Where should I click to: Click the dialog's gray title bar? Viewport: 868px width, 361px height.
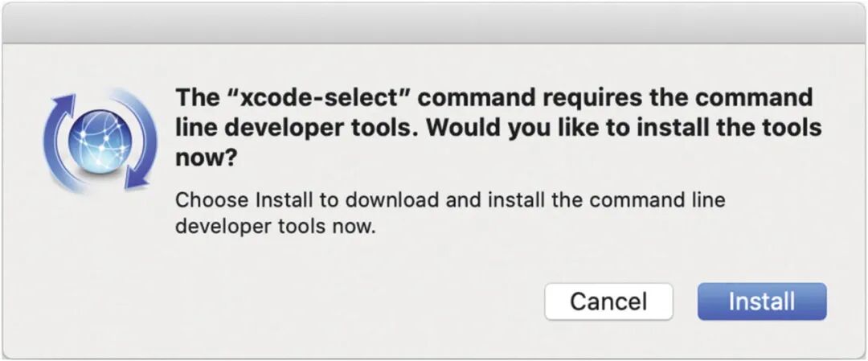pos(434,23)
